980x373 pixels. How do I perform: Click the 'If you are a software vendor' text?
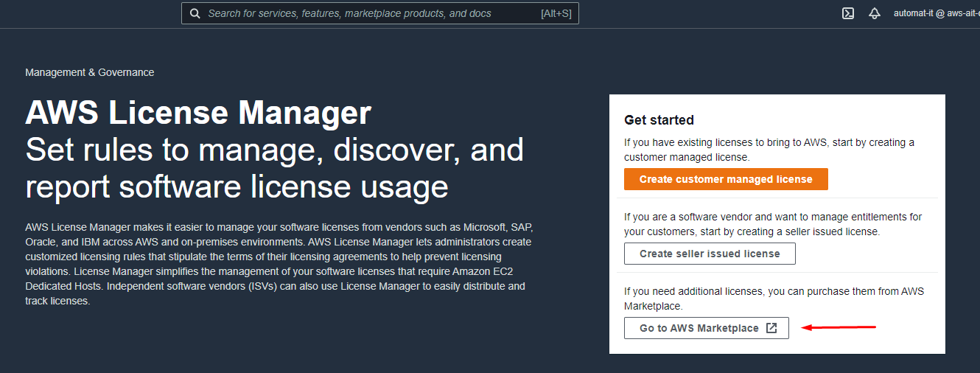pos(773,224)
